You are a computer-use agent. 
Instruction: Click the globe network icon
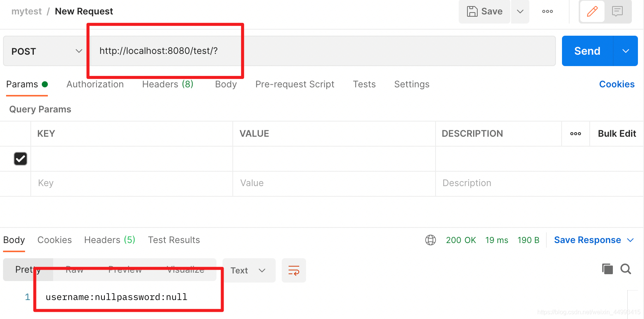(431, 240)
